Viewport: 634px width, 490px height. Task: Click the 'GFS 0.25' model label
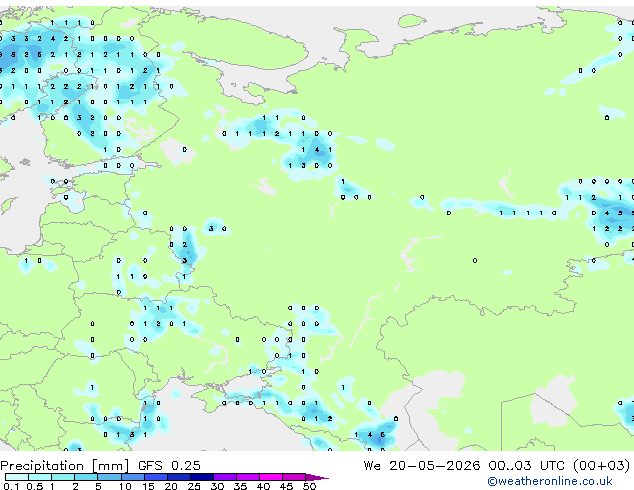pos(169,465)
